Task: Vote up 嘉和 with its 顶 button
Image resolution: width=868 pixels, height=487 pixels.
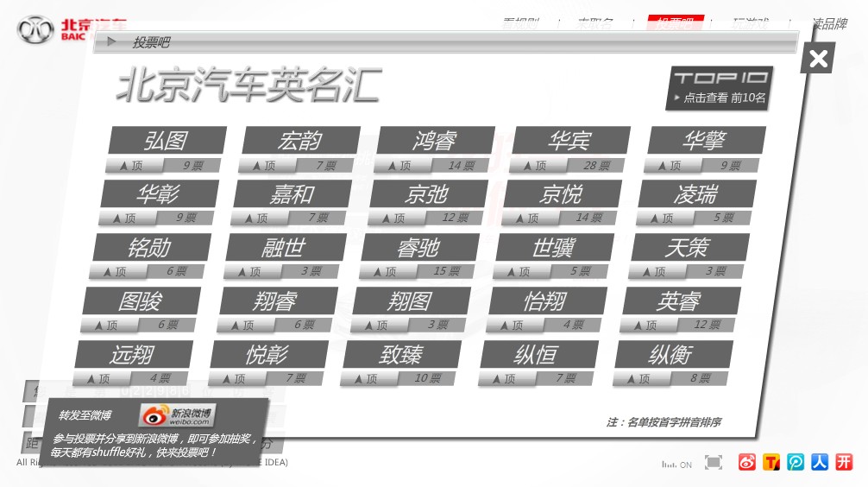Action: tap(259, 218)
